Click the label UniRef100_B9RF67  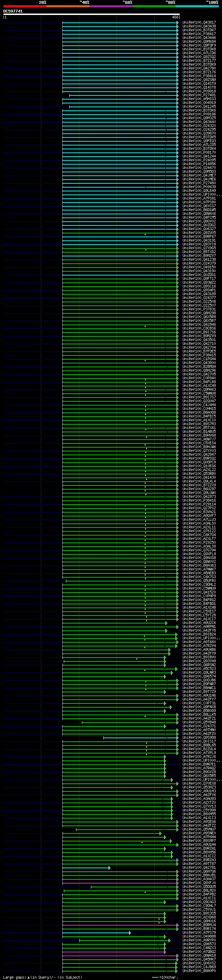[199, 237]
